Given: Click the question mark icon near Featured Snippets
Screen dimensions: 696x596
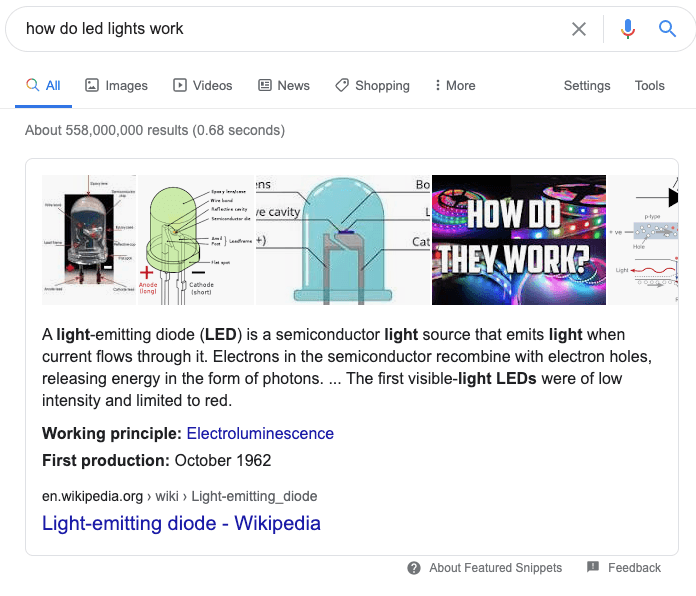Looking at the screenshot, I should click(x=414, y=568).
